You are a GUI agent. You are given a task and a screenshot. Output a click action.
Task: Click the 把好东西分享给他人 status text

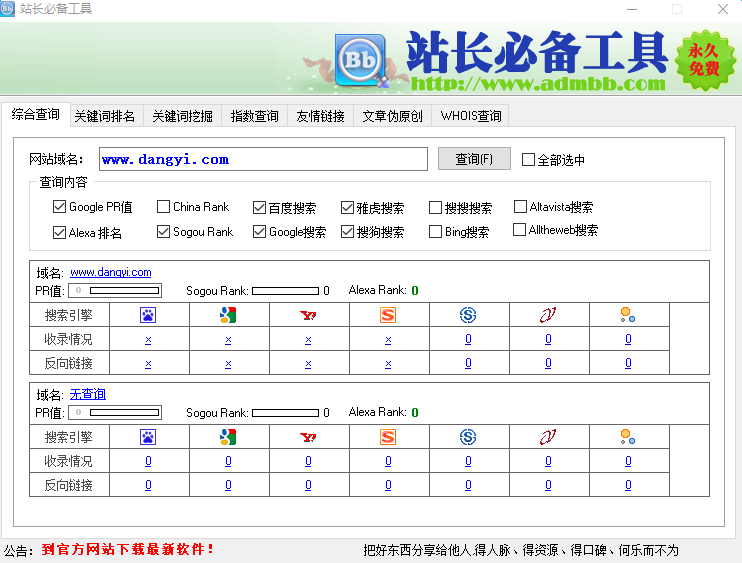pos(521,550)
